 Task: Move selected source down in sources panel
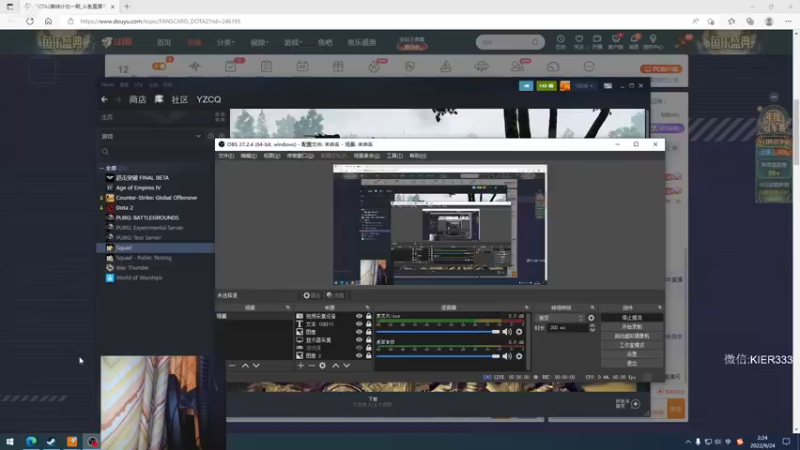(x=347, y=365)
